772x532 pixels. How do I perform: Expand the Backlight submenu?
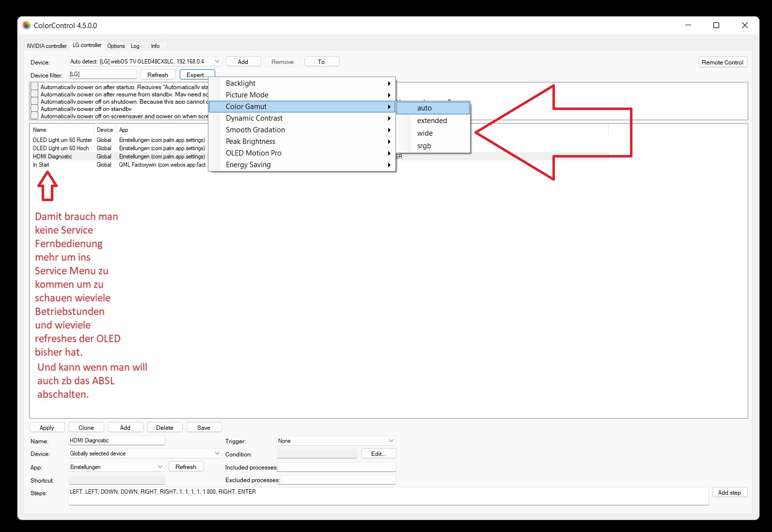(x=302, y=83)
